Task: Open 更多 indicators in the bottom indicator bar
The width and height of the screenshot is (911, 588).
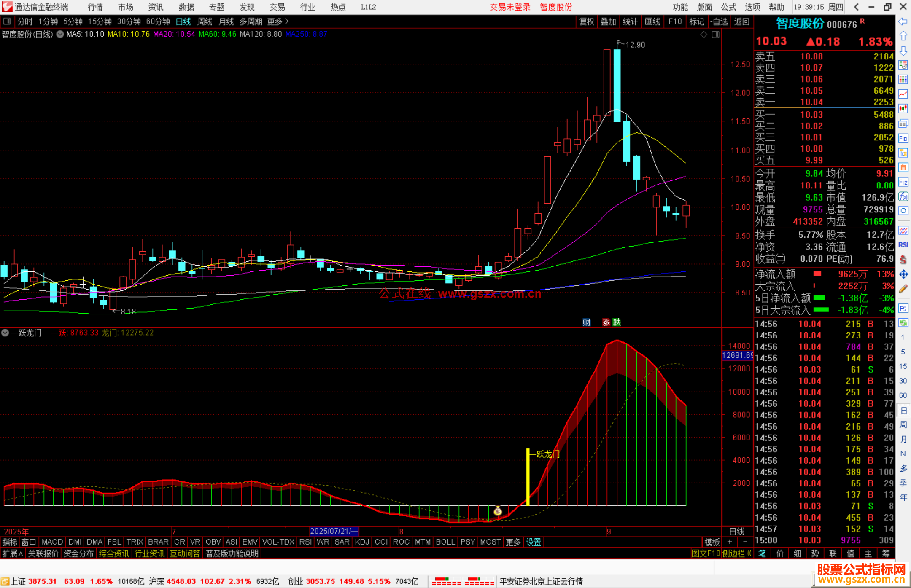Action: (513, 542)
